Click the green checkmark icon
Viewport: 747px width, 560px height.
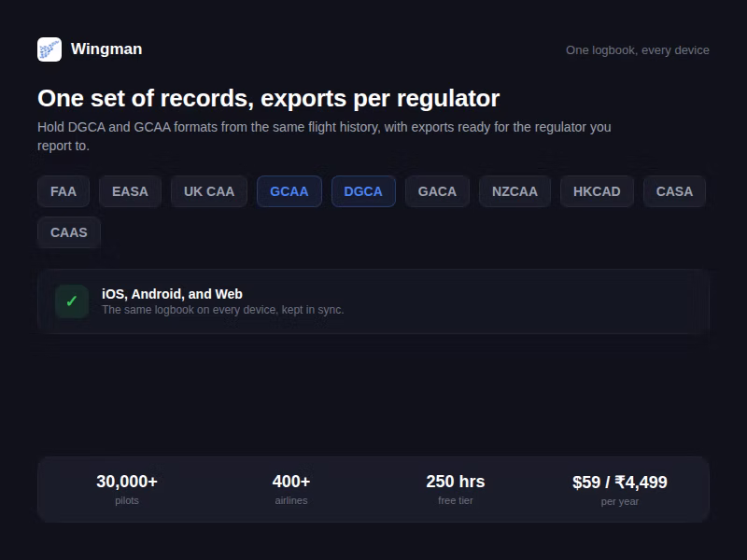72,301
